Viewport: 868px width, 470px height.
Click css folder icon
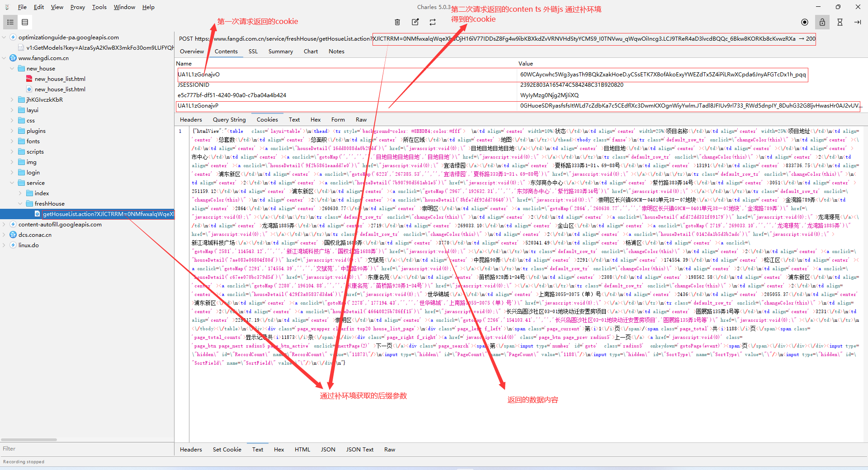point(21,120)
